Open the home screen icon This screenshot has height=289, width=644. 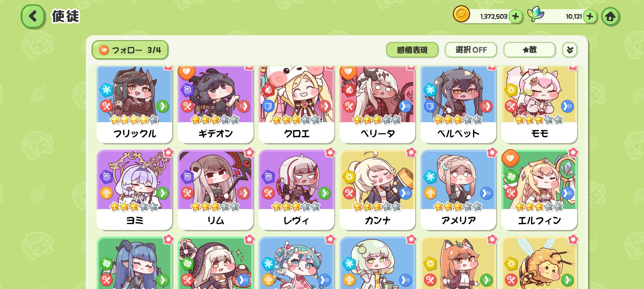click(x=610, y=17)
